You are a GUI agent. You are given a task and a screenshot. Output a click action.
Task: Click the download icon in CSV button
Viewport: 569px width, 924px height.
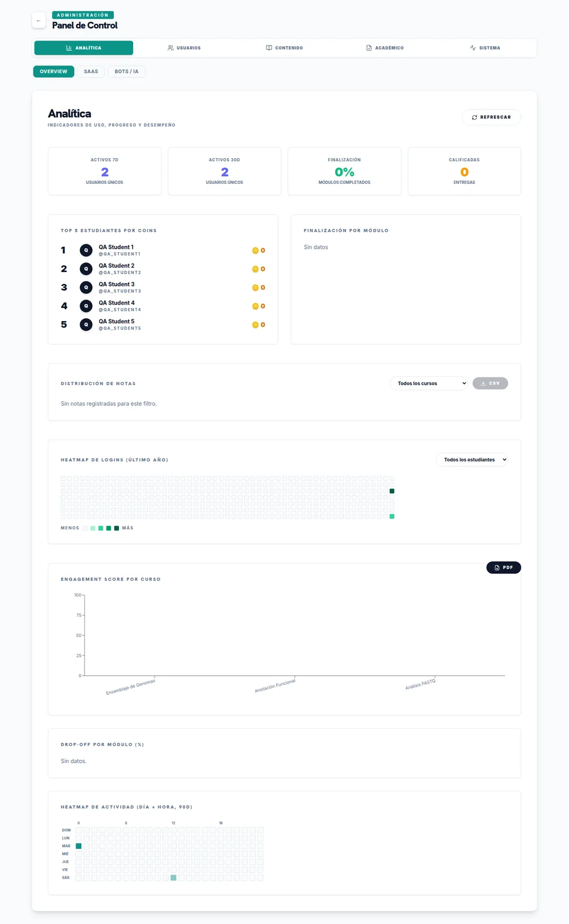(x=483, y=383)
